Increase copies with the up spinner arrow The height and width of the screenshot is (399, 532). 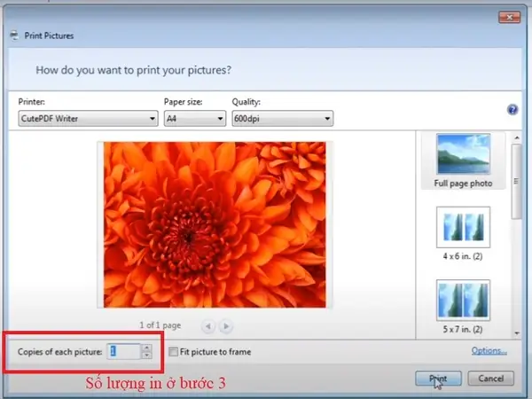(x=146, y=348)
